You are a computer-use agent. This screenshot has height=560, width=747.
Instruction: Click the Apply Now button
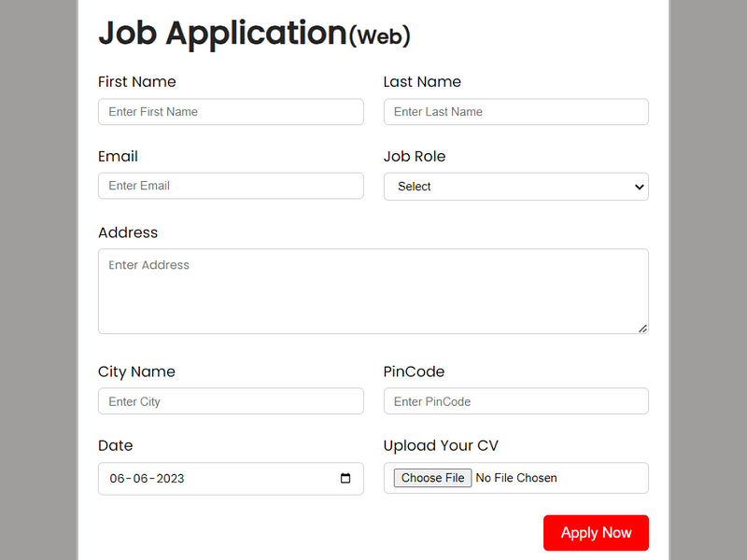point(596,532)
